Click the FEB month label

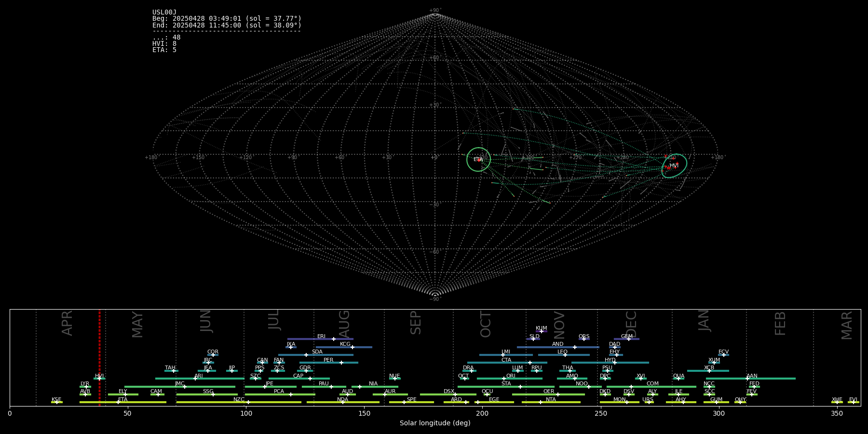780,324
